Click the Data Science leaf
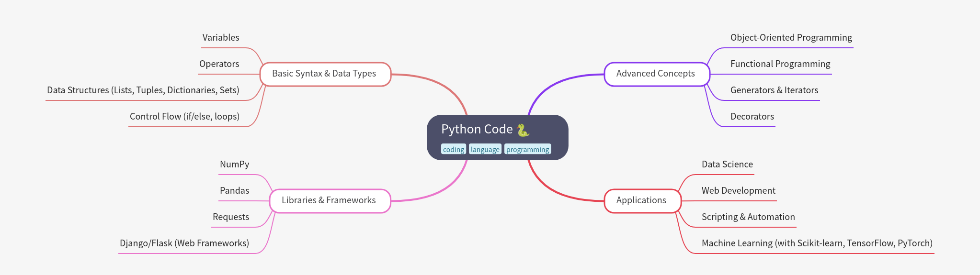Image resolution: width=980 pixels, height=275 pixels. [727, 164]
